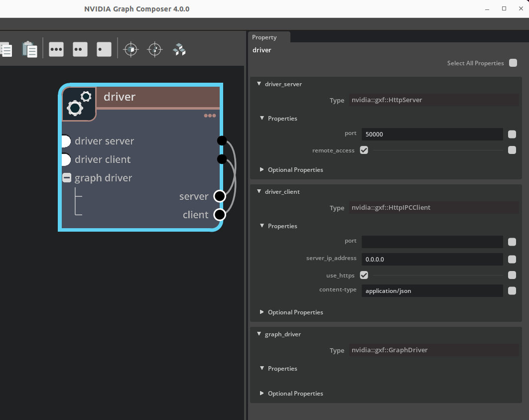Click the crosshair with dots toolbar icon

[x=155, y=50]
